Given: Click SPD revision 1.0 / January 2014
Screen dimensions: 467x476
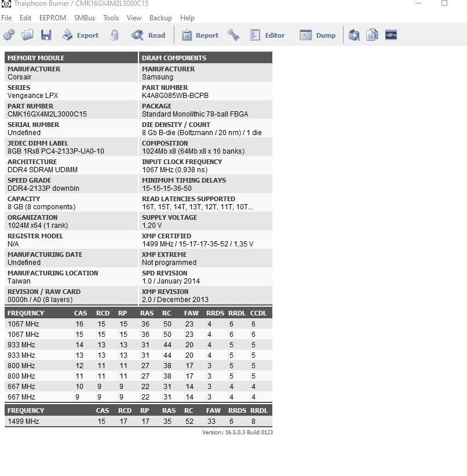Looking at the screenshot, I should (171, 281).
